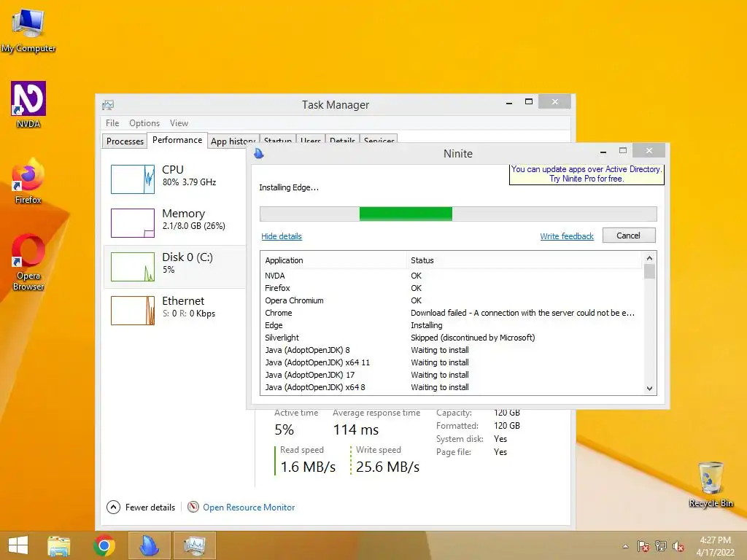
Task: Maximize the Task Manager window
Action: tap(528, 101)
